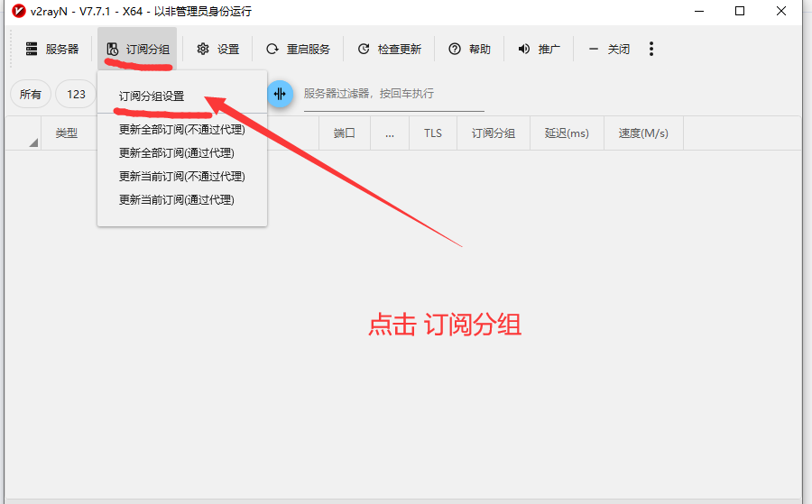Click the blue column auto-fit round button
This screenshot has width=812, height=504.
point(280,94)
